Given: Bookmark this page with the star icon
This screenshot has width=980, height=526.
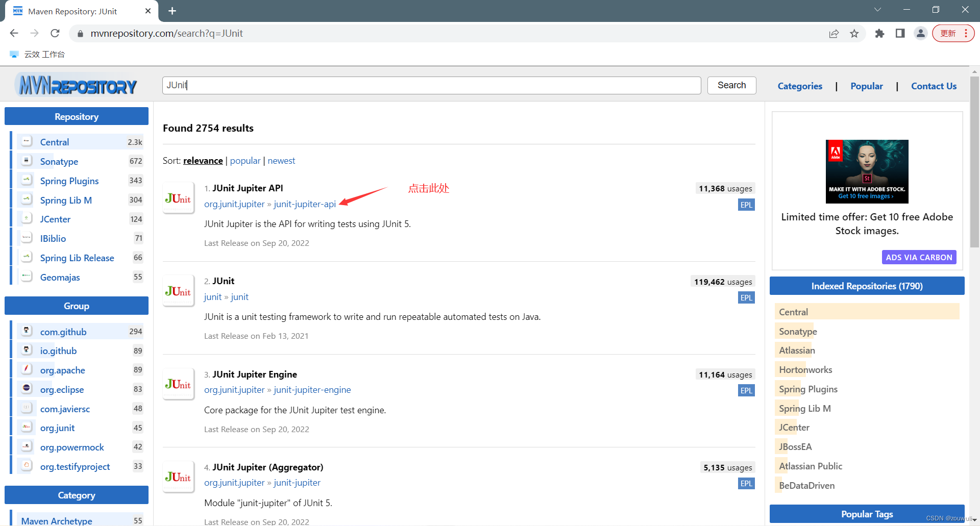Looking at the screenshot, I should point(854,34).
